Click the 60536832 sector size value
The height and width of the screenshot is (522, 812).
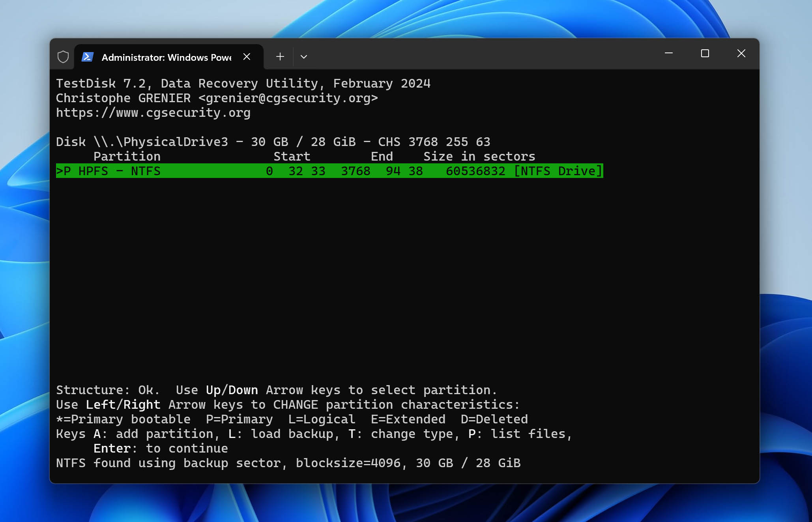point(475,171)
